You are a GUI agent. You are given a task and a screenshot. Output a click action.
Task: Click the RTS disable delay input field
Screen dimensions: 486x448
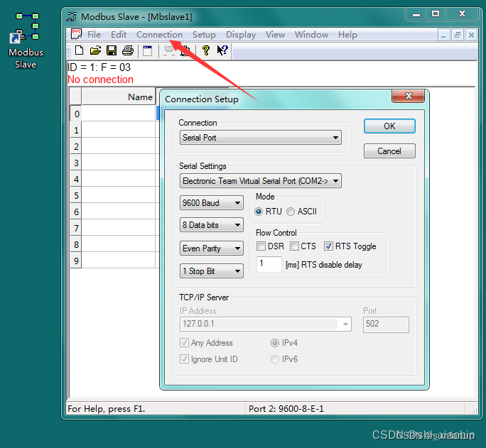coord(269,264)
